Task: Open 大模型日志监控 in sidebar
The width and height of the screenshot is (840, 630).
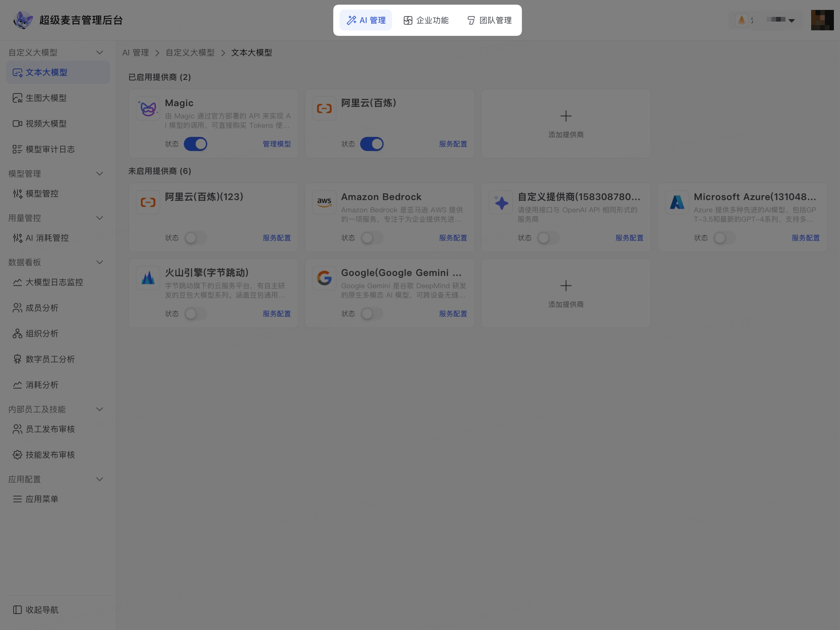Action: (x=58, y=282)
